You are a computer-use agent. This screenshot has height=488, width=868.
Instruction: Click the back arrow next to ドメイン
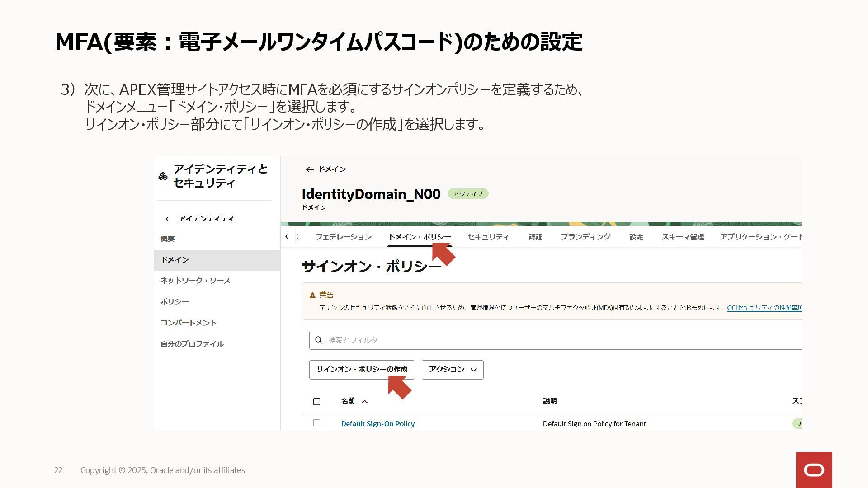coord(310,170)
